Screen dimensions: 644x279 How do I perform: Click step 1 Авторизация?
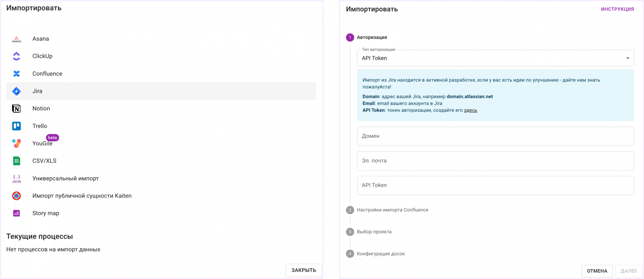[x=367, y=37]
